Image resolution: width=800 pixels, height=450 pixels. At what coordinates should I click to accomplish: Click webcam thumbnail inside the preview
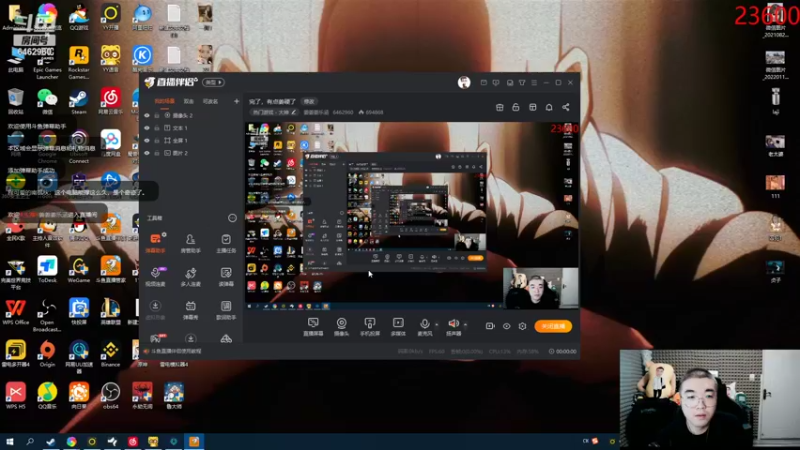pyautogui.click(x=540, y=288)
